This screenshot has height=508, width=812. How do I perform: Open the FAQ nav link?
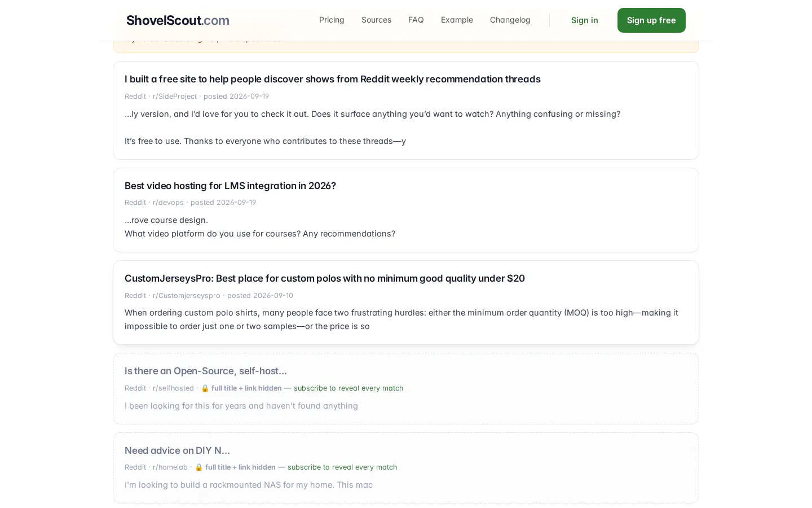(416, 20)
